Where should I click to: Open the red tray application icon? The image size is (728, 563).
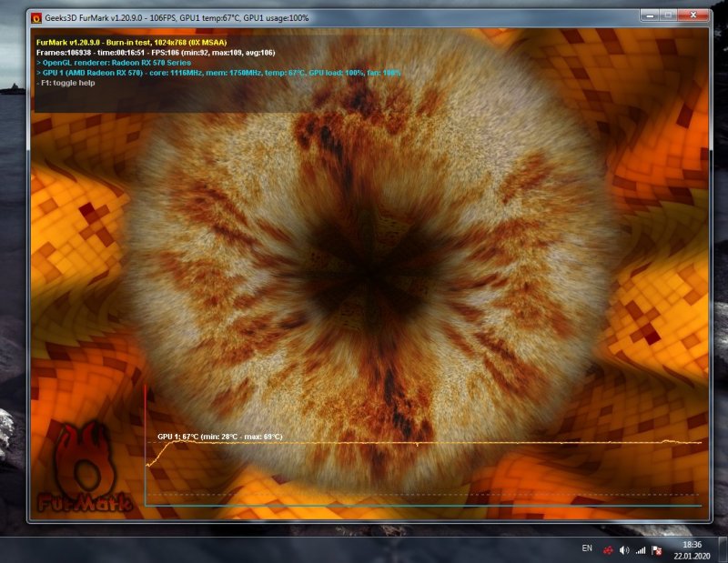point(608,549)
